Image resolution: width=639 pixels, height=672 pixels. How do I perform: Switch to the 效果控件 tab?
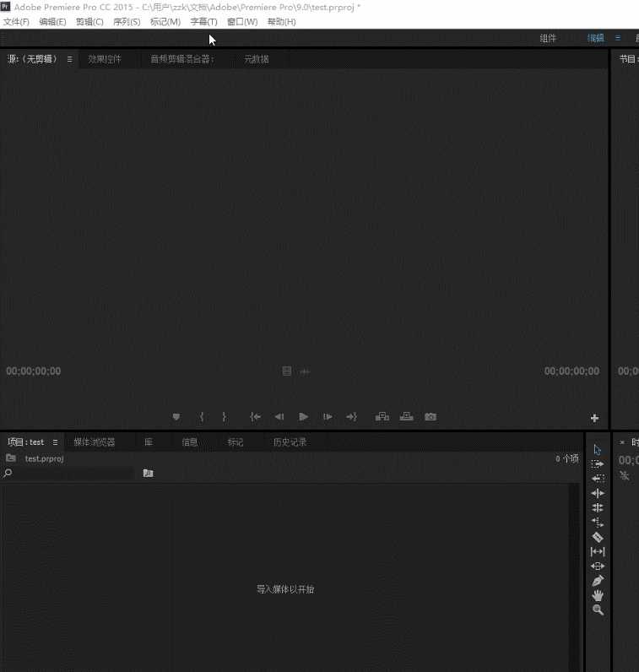pyautogui.click(x=105, y=59)
